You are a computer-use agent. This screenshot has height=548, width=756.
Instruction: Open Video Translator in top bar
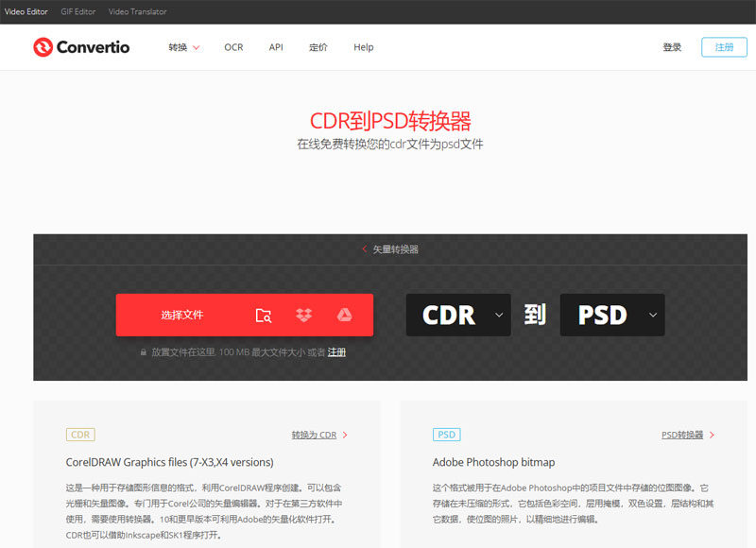point(138,12)
